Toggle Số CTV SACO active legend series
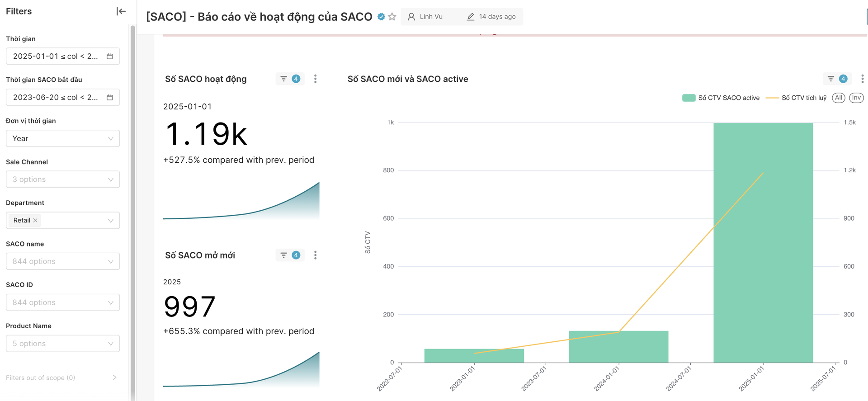 coord(721,98)
